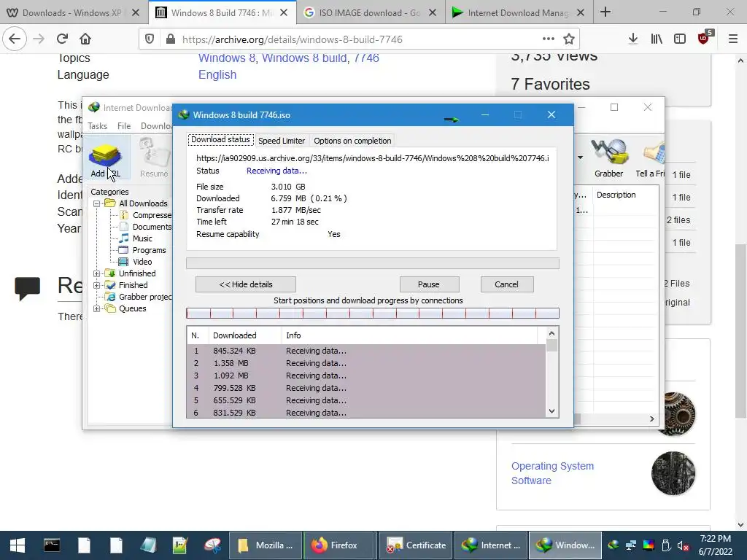Click the Operating System Software thumbnail
This screenshot has width=747, height=560.
coord(673,472)
